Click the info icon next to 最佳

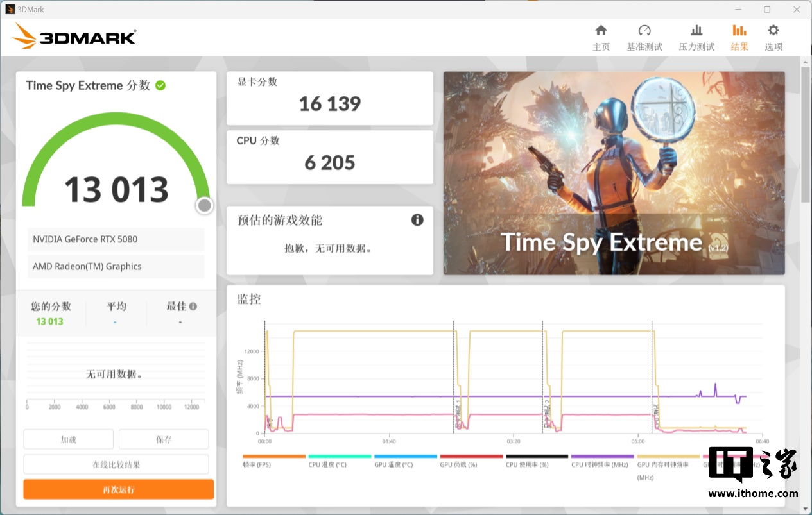pos(193,307)
